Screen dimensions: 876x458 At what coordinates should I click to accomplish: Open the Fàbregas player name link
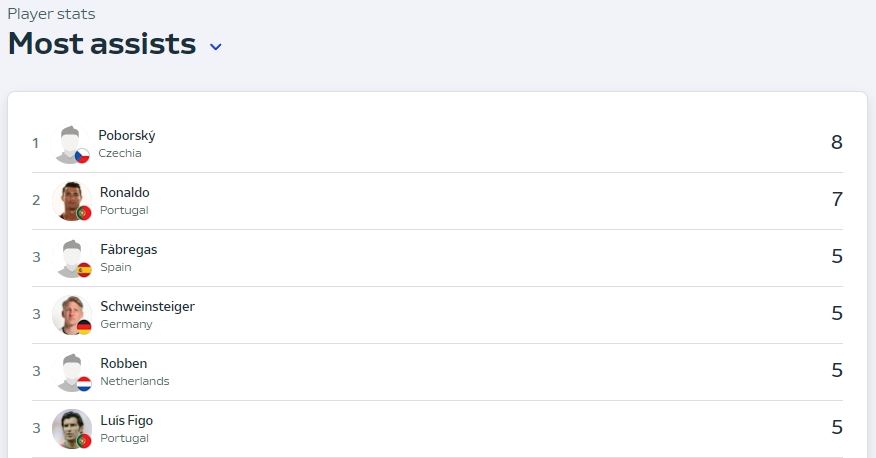pos(128,250)
